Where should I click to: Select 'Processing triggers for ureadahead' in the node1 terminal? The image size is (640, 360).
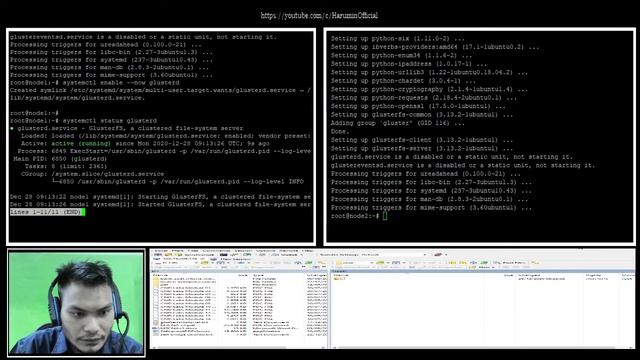point(106,44)
